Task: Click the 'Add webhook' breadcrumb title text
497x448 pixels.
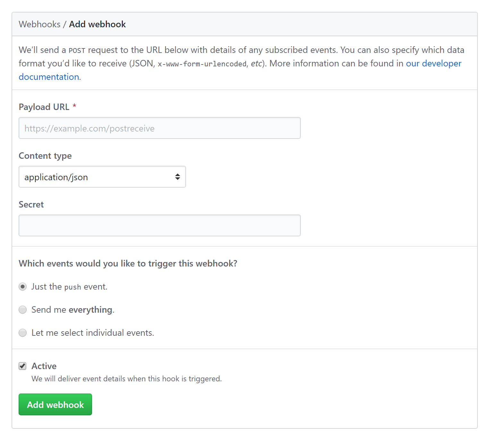Action: coord(97,24)
